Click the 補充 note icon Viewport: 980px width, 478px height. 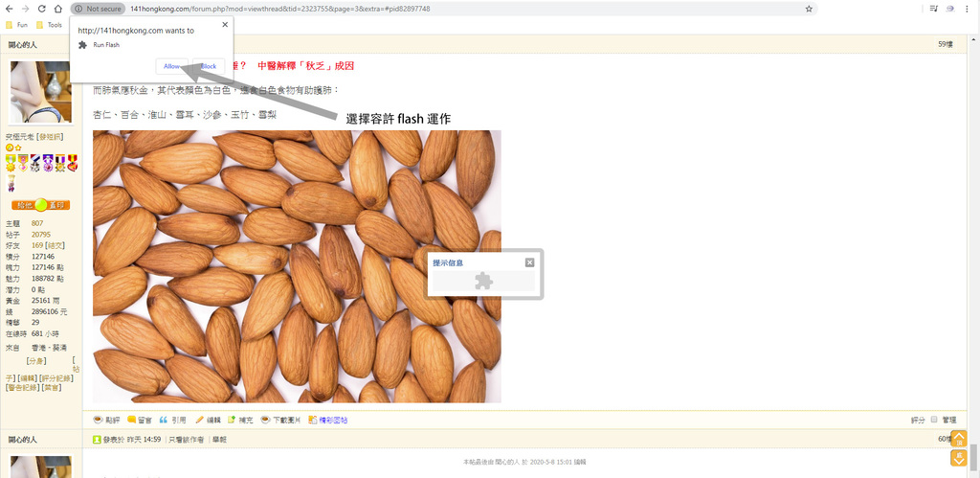[x=232, y=420]
